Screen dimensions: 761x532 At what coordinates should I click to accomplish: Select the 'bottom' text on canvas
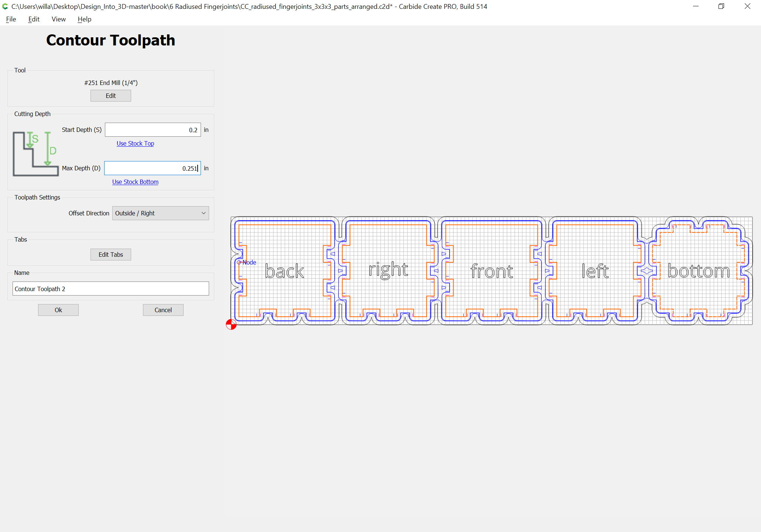point(699,271)
